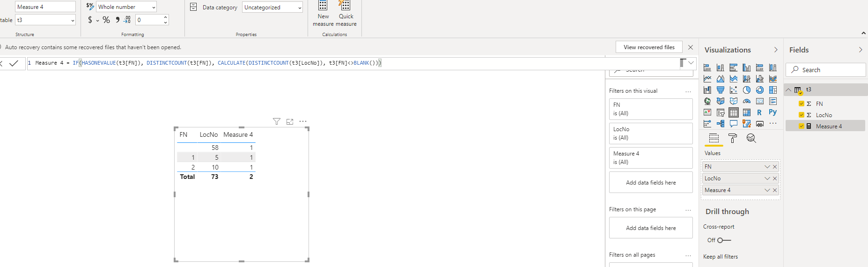The height and width of the screenshot is (267, 868).
Task: Apply percentage format
Action: tap(106, 20)
